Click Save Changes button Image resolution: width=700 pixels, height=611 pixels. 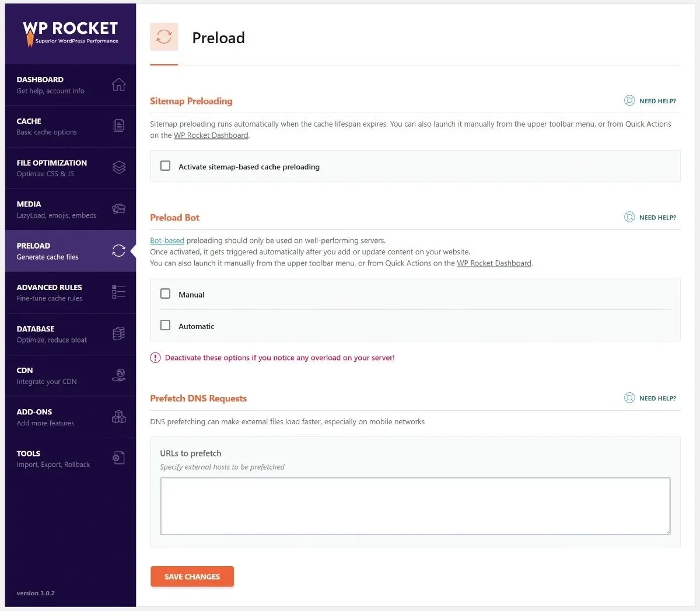pyautogui.click(x=192, y=577)
